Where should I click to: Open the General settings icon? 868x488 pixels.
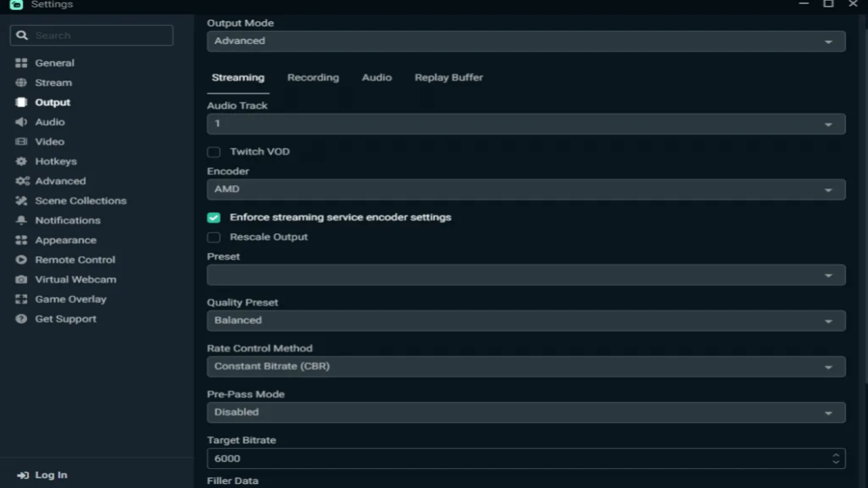22,63
